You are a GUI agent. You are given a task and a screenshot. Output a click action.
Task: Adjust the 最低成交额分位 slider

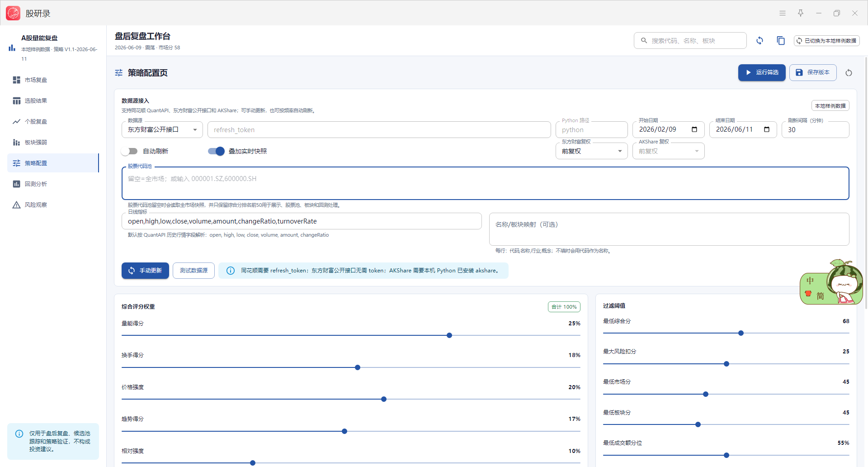[726, 455]
